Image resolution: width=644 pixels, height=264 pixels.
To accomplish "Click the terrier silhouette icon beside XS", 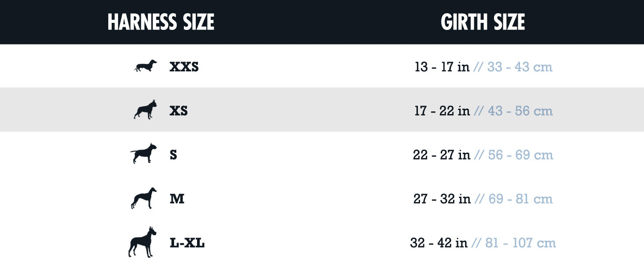I will [x=145, y=110].
